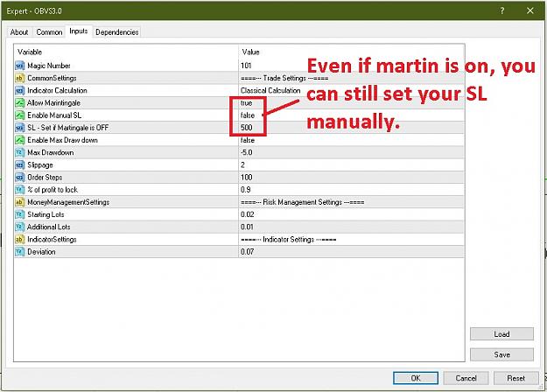Select the Additional Lots variable name
This screenshot has height=392, width=547.
tap(48, 227)
